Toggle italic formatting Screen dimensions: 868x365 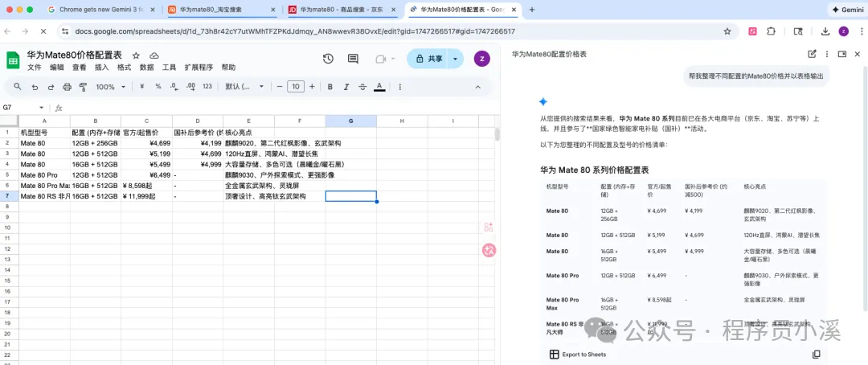click(x=346, y=86)
